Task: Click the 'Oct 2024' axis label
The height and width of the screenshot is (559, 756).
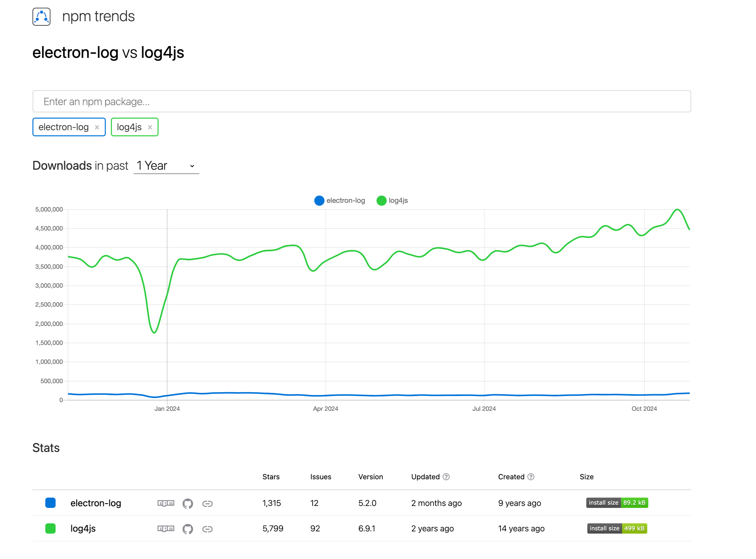Action: tap(644, 409)
